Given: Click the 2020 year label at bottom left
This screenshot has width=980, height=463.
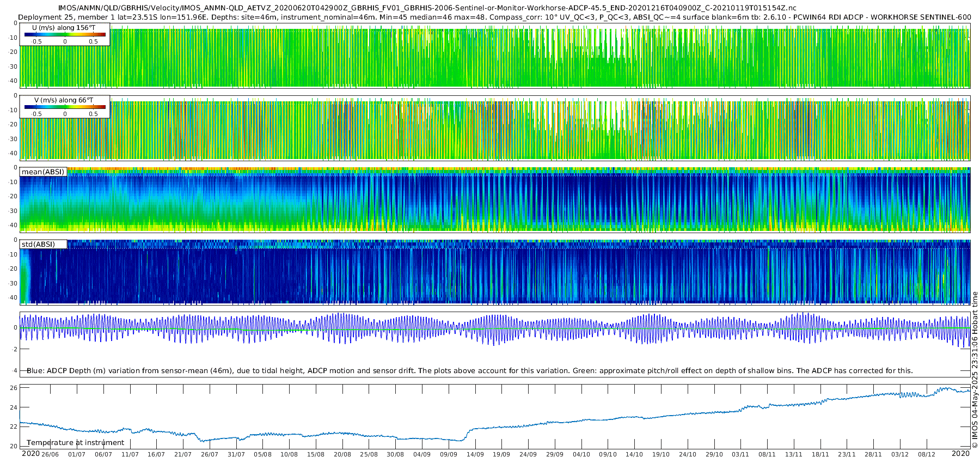Looking at the screenshot, I should (x=30, y=454).
